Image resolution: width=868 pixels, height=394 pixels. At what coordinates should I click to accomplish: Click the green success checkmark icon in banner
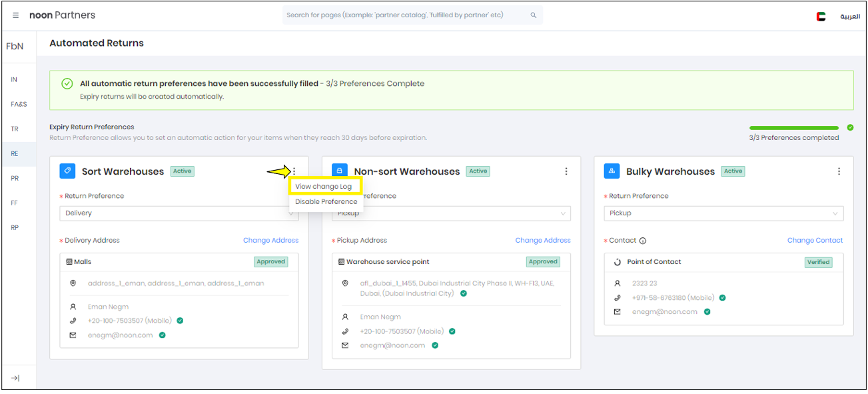click(x=67, y=84)
